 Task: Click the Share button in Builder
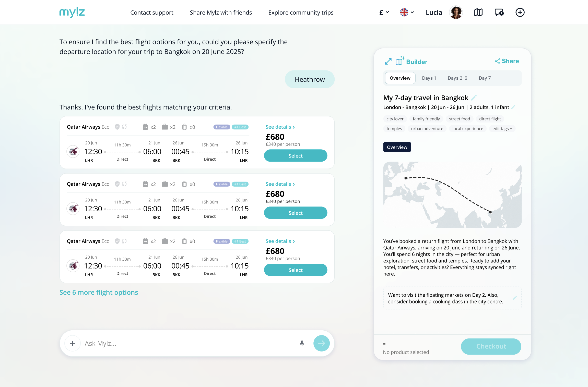pyautogui.click(x=507, y=61)
